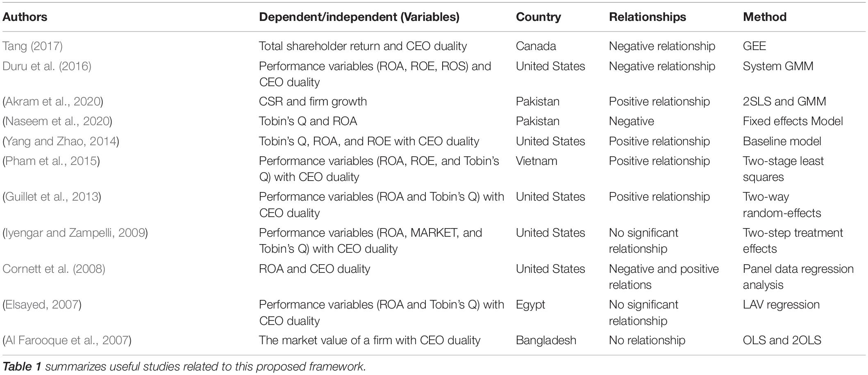This screenshot has width=868, height=375.
Task: Select the Country column header
Action: [x=538, y=17]
